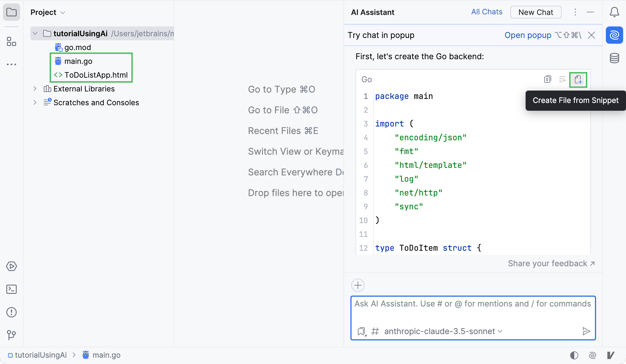626x364 pixels.
Task: Click the New Chat button
Action: [535, 12]
